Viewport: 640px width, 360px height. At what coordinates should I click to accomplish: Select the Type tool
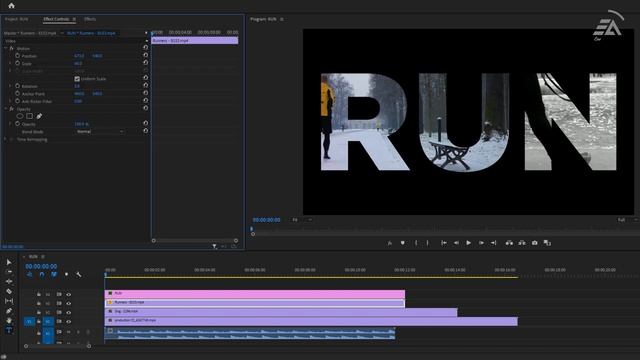coord(9,330)
